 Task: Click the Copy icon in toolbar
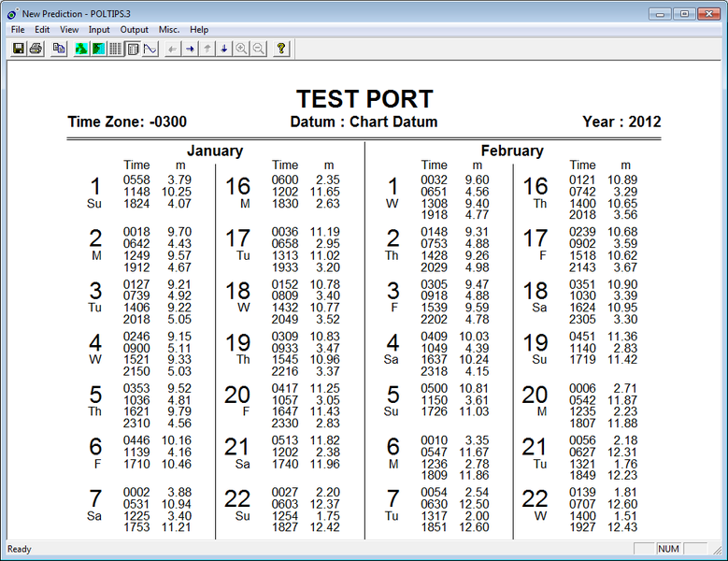pyautogui.click(x=59, y=49)
